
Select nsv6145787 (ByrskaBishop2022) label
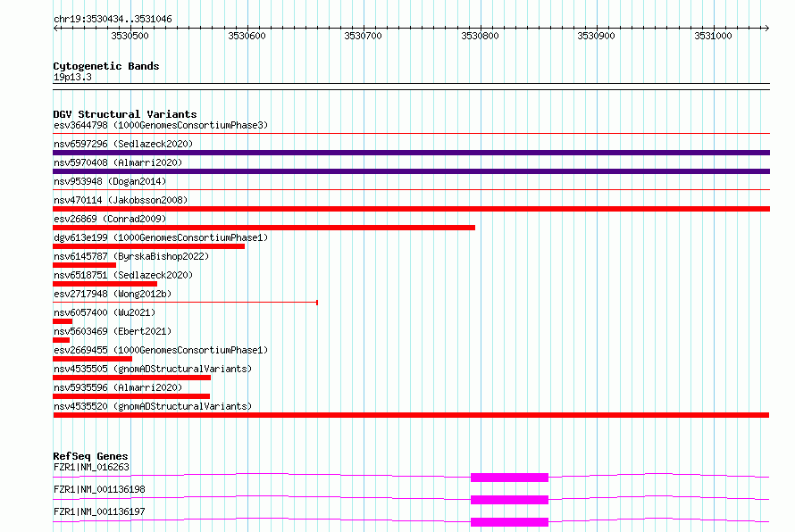pos(131,256)
